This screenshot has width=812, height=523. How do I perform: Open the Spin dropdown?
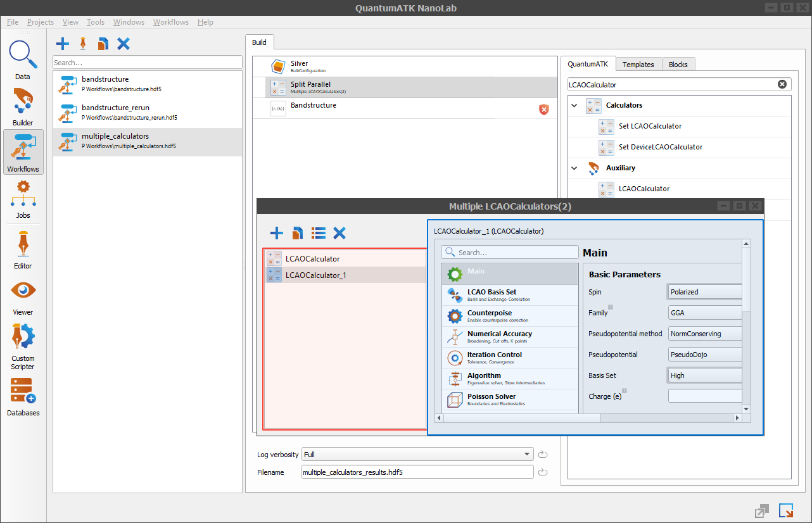(705, 292)
